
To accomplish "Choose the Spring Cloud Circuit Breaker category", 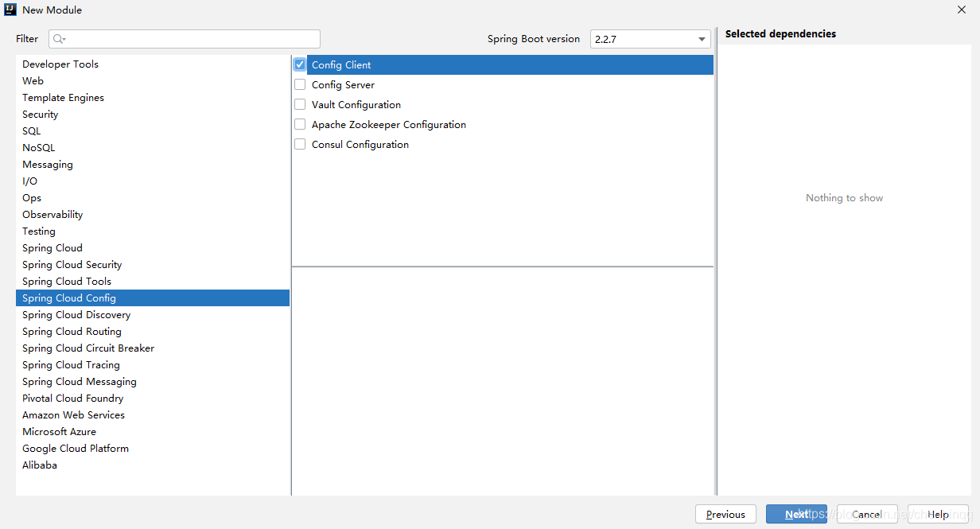I will [x=153, y=348].
